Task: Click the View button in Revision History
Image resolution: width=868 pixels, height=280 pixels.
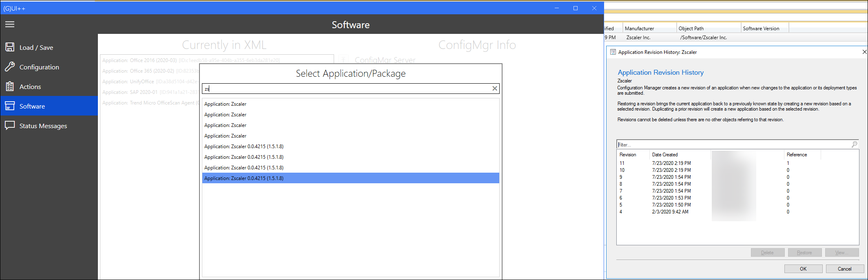Action: click(841, 253)
